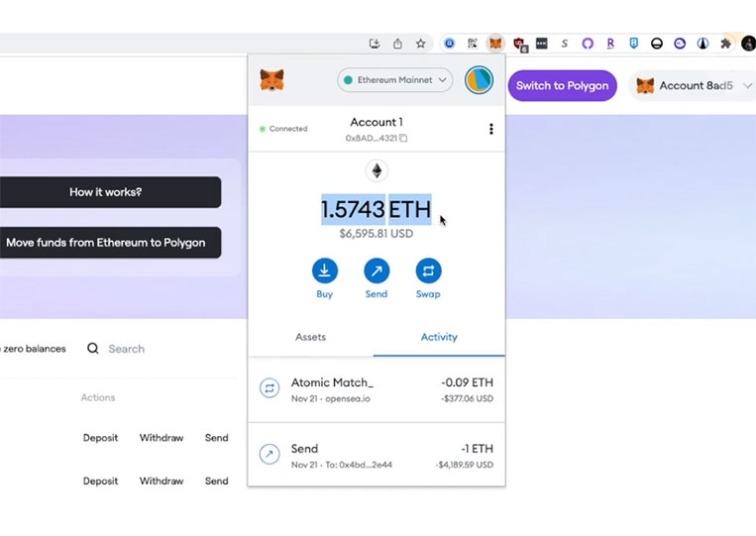
Task: Click the MetaMask fox logo in the popup
Action: point(271,80)
